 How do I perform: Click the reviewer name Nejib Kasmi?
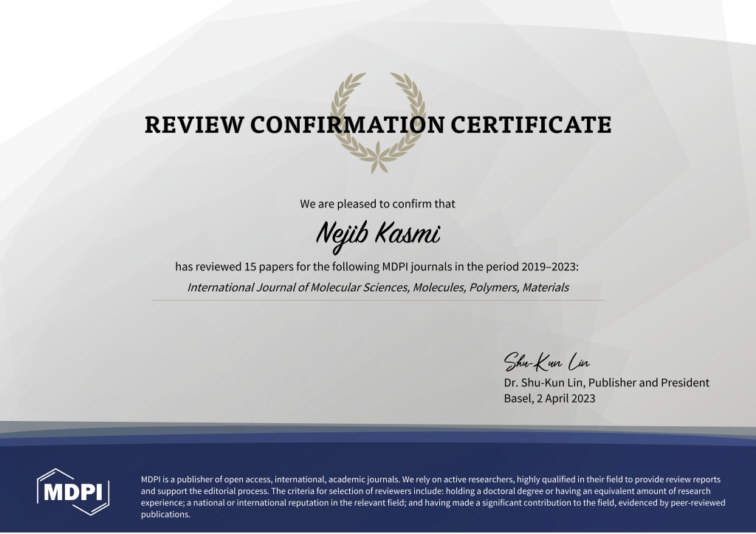378,235
